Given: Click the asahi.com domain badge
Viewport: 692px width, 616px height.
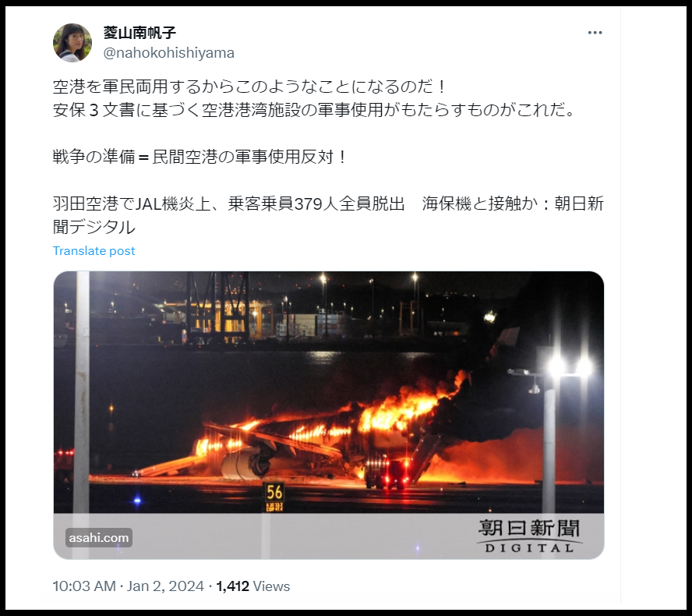Looking at the screenshot, I should click(99, 537).
